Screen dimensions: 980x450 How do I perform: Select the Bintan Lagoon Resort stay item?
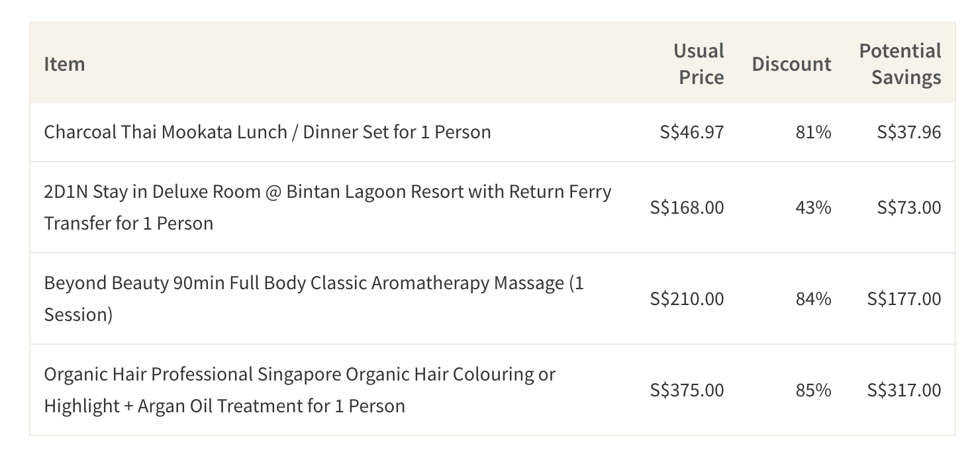click(x=328, y=207)
